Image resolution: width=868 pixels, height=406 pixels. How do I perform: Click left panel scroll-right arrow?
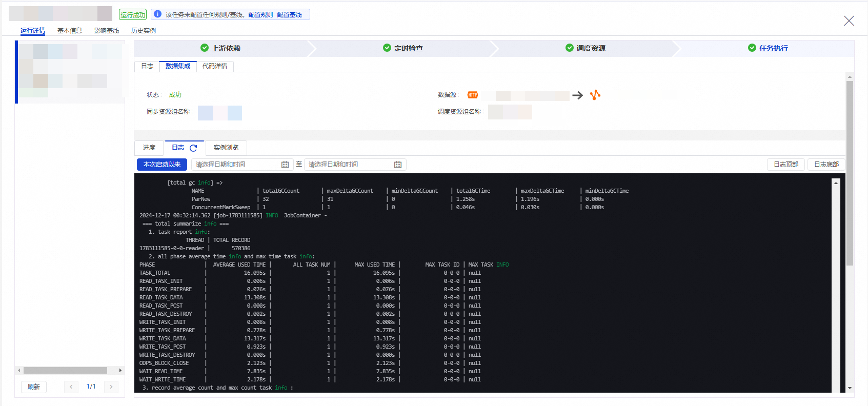tap(120, 370)
